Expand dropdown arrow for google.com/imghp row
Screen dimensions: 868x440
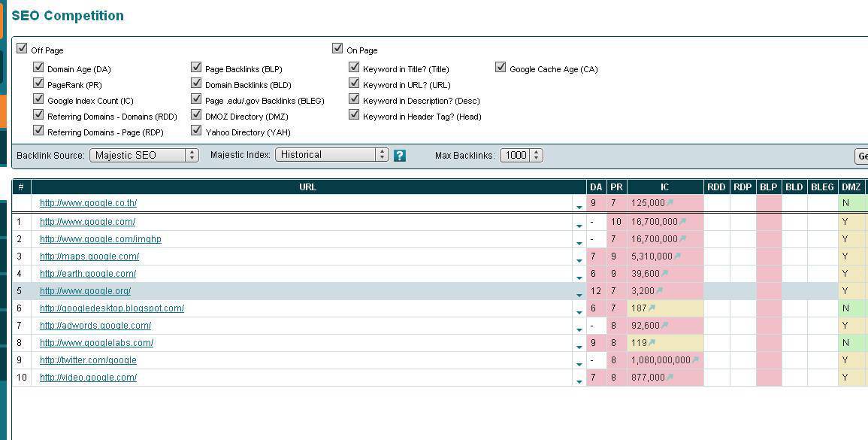(x=579, y=243)
